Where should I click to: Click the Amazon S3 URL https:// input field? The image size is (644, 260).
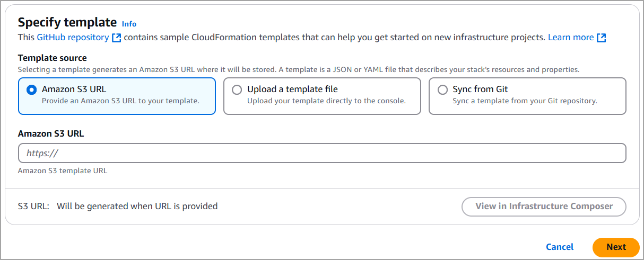point(322,153)
